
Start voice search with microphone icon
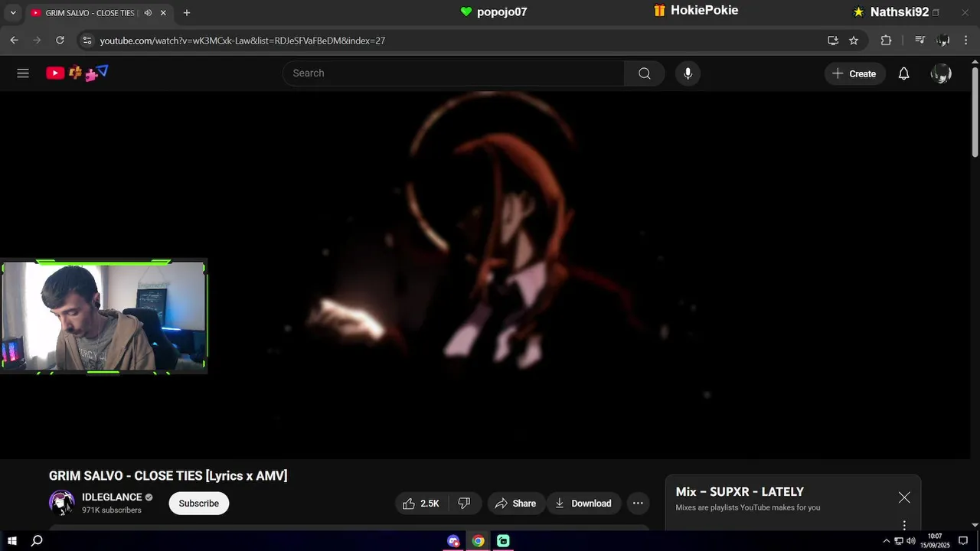point(688,73)
